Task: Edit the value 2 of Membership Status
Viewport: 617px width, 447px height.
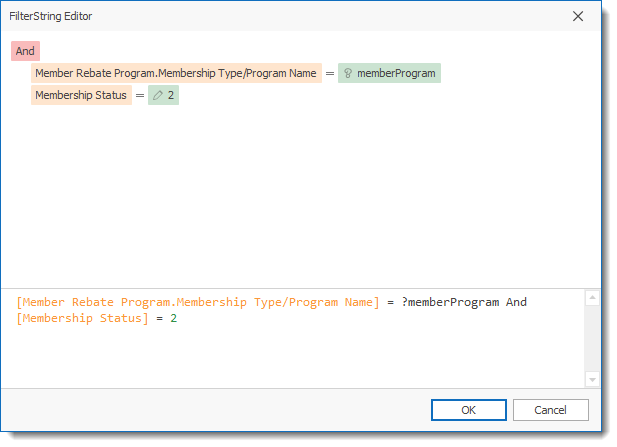Action: [172, 96]
